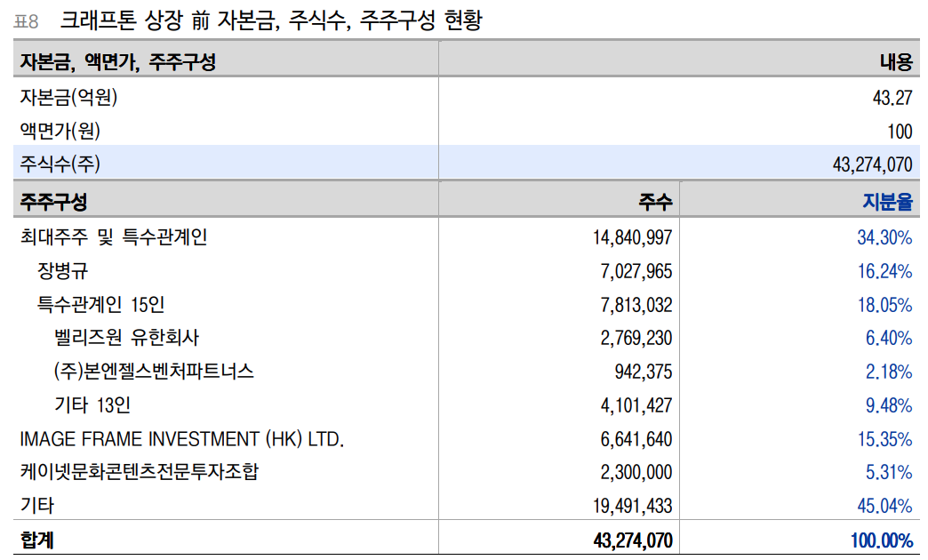Viewport: 928px width, 560px height.
Task: Click the '기타' row label above 합계
Action: point(36,506)
